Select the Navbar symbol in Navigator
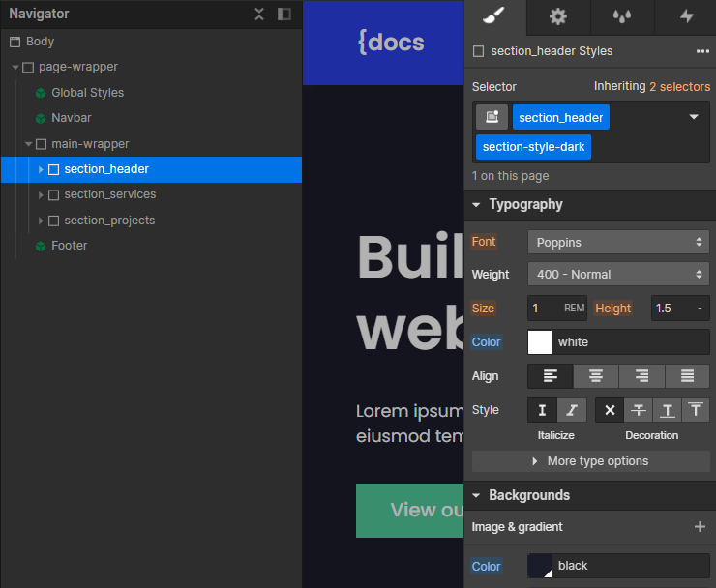Screen dimensions: 716x588 72,118
